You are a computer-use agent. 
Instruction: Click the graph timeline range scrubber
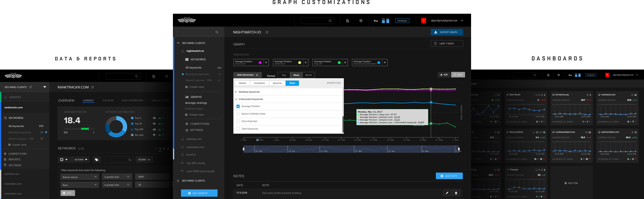pos(351,149)
